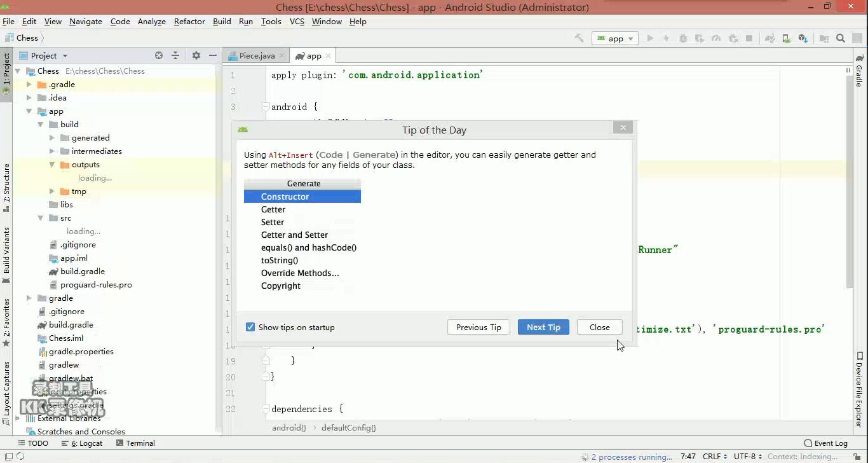
Task: Toggle the 2: Favorites tool window
Action: coord(6,322)
